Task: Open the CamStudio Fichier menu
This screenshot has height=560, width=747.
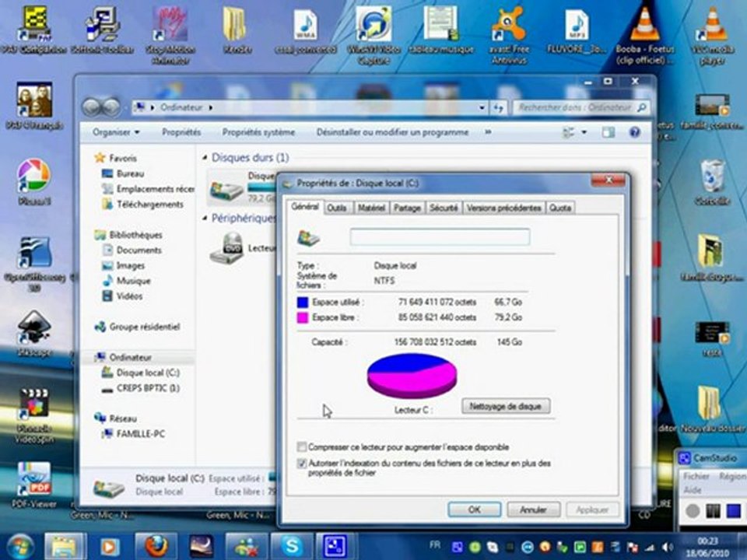Action: pyautogui.click(x=696, y=476)
